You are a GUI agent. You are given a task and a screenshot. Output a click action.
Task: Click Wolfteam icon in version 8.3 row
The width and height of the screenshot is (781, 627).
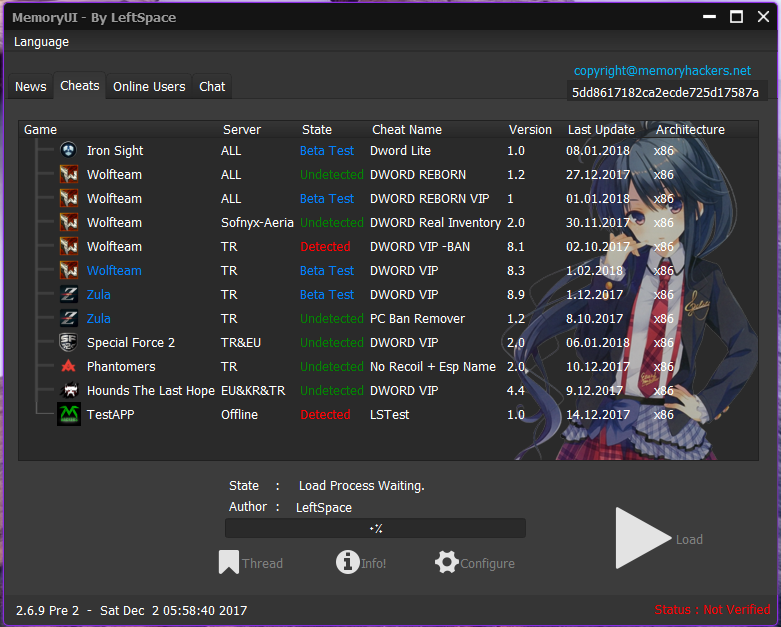click(69, 270)
